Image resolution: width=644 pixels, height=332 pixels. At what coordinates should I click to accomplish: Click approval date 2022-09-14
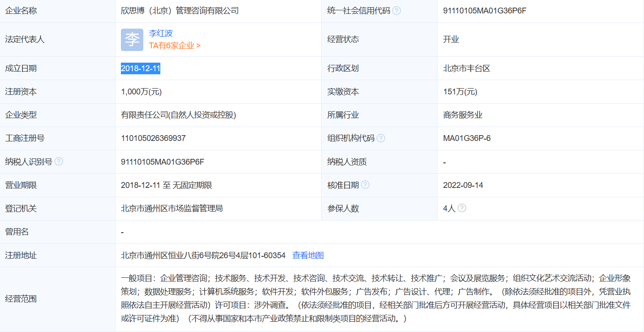click(x=463, y=185)
